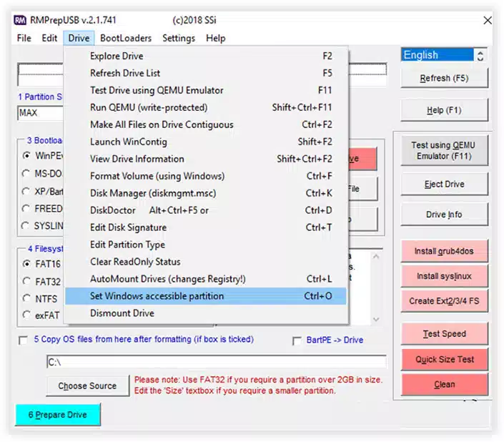504x442 pixels.
Task: Choose Dismount Drive entry
Action: (206, 313)
